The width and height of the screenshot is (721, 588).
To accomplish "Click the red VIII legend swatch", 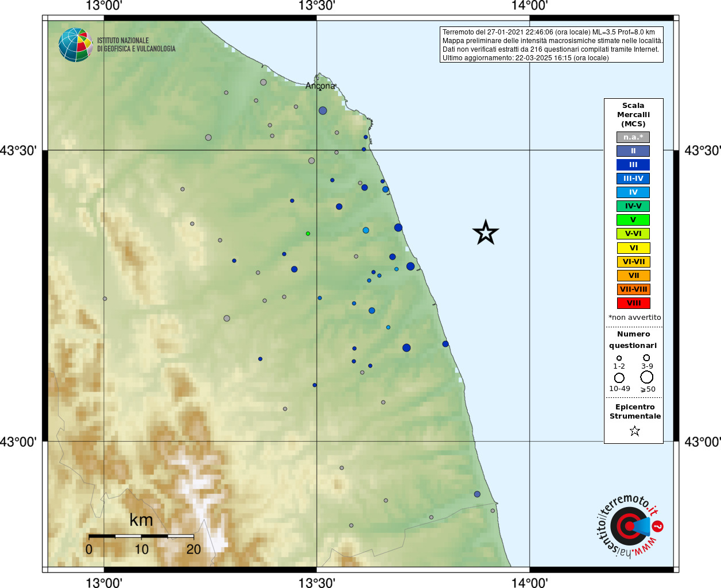I will [633, 303].
